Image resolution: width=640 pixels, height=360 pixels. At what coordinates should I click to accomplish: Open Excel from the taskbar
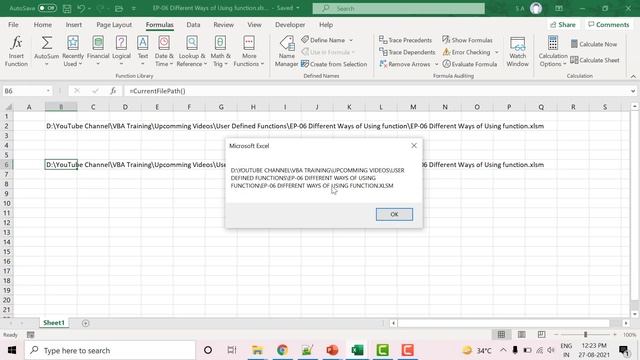coord(357,350)
